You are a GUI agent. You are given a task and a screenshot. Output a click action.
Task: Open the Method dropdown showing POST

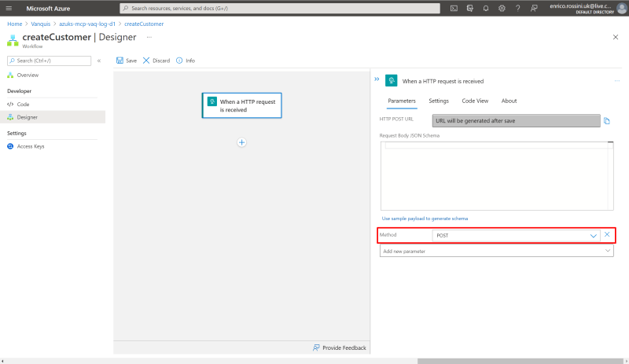tap(516, 236)
